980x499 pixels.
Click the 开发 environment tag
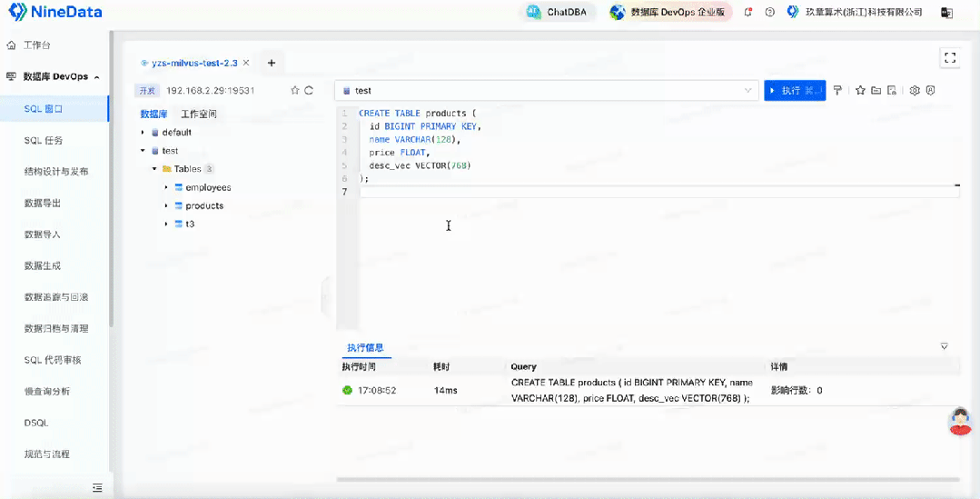(x=147, y=91)
